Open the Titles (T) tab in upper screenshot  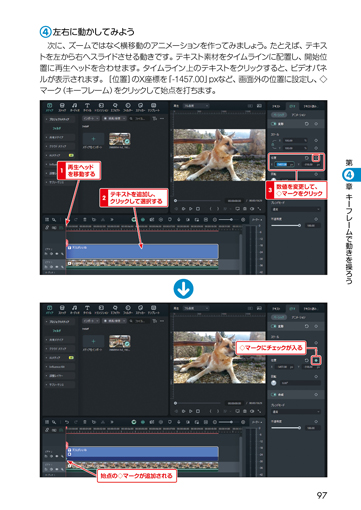pos(87,107)
